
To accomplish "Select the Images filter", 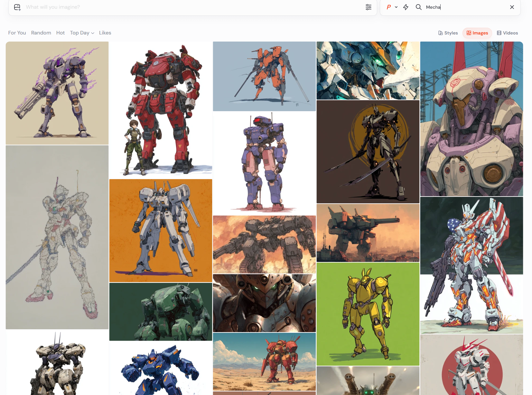I will coord(477,33).
